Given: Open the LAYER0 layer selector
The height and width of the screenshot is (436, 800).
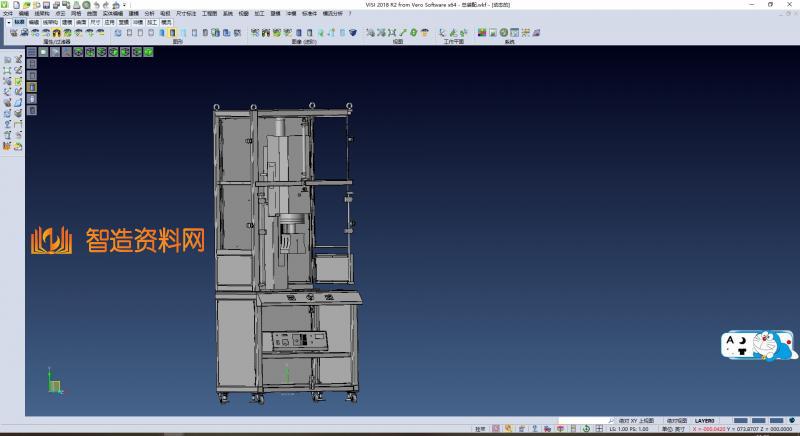Looking at the screenshot, I should coord(705,421).
